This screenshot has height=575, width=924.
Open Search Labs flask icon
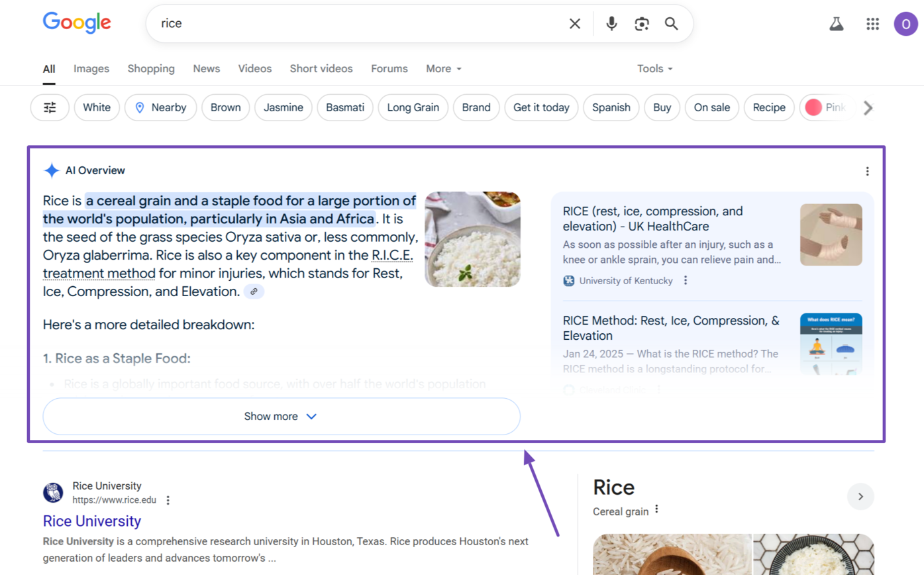(837, 24)
